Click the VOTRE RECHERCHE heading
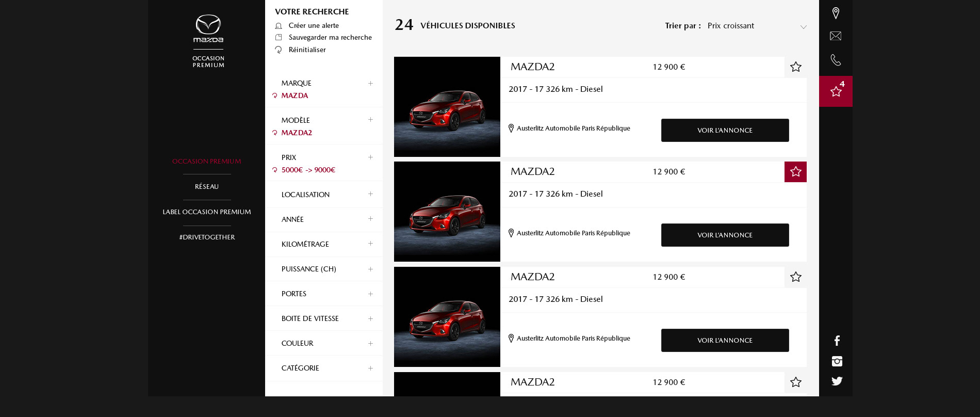Screen dimensions: 980x417 point(312,11)
